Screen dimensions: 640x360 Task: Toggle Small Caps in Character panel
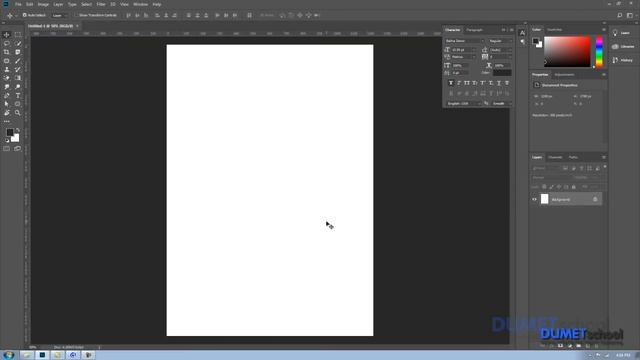(475, 83)
